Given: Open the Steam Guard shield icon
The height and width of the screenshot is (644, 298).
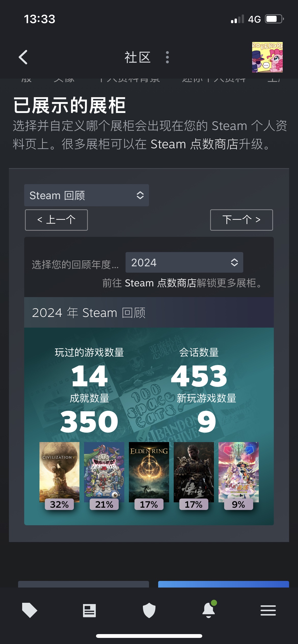Looking at the screenshot, I should pos(149,610).
